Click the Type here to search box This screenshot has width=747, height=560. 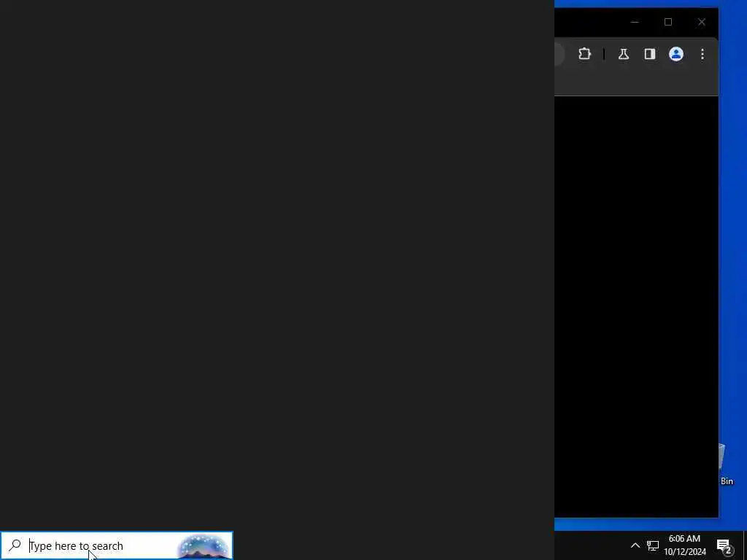[117, 545]
